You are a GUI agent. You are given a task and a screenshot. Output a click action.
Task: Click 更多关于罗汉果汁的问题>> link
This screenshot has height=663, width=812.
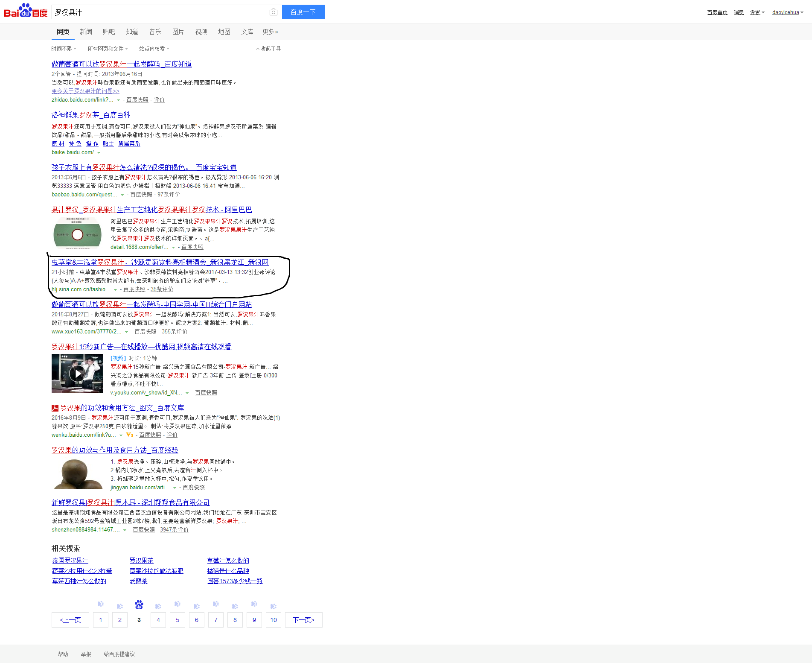[85, 91]
